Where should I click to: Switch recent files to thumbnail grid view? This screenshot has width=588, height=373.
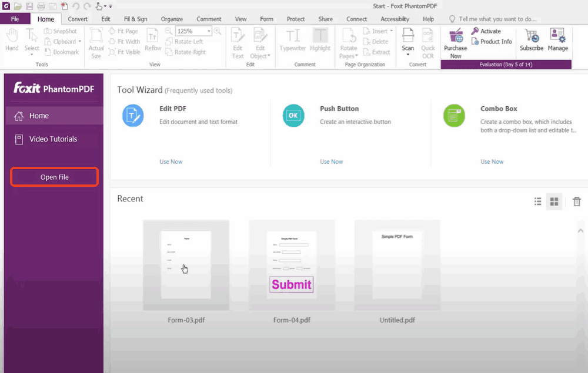(x=554, y=201)
